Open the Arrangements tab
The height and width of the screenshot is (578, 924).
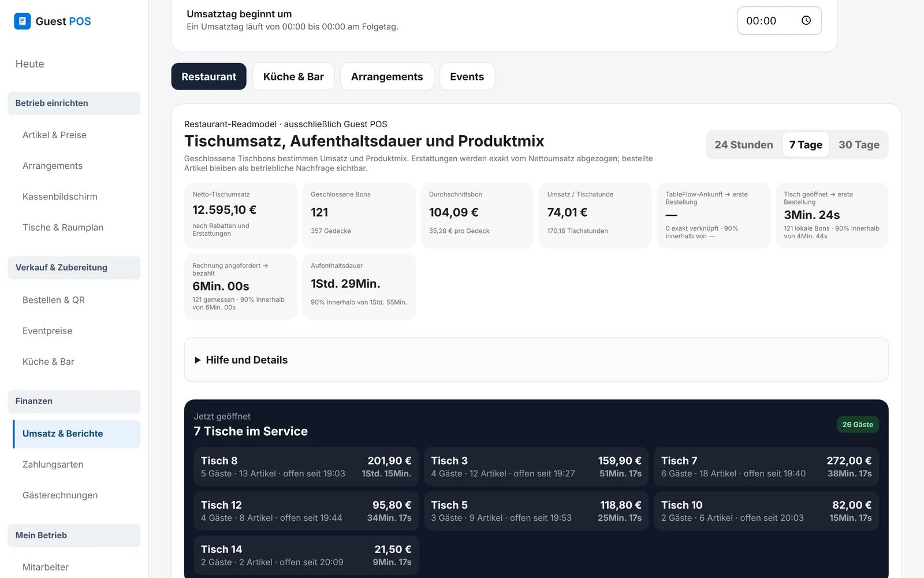pyautogui.click(x=387, y=77)
